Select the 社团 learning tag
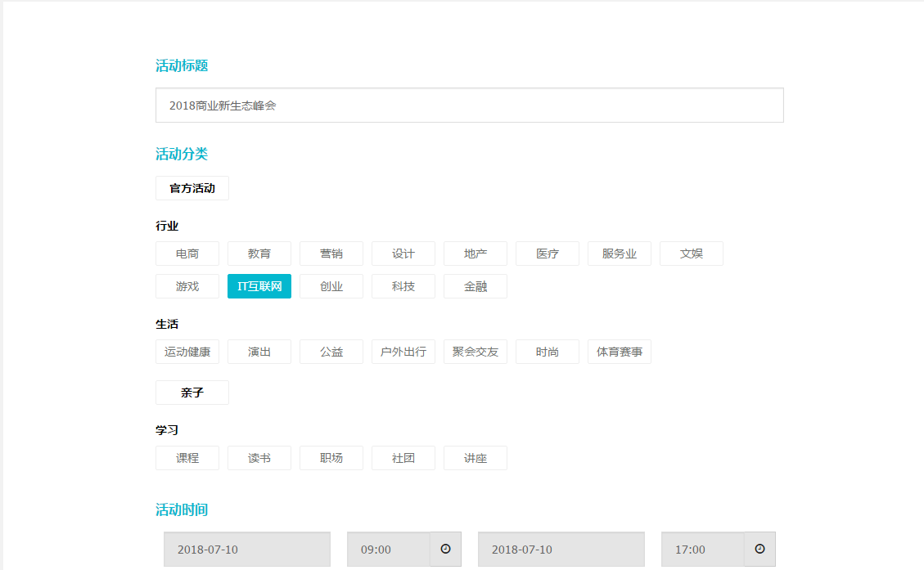 tap(403, 458)
